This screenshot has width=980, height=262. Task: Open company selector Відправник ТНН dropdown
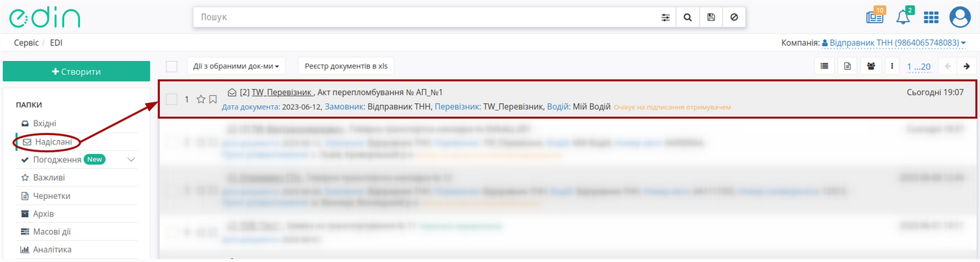click(894, 44)
